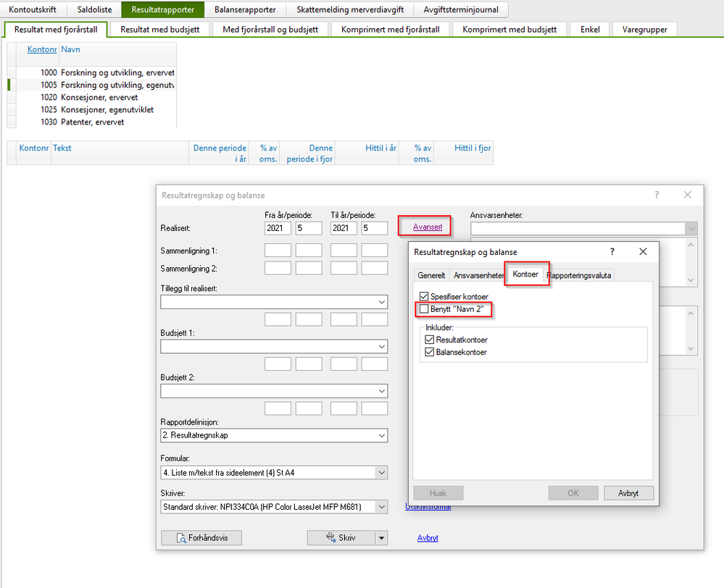Image resolution: width=724 pixels, height=588 pixels.
Task: Click the Til periode field for Realisert
Action: pyautogui.click(x=375, y=228)
